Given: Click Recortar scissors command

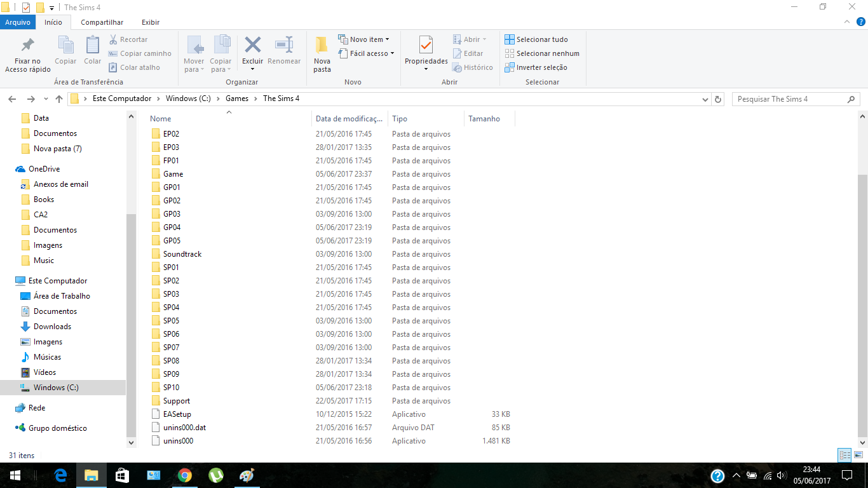Looking at the screenshot, I should [128, 39].
